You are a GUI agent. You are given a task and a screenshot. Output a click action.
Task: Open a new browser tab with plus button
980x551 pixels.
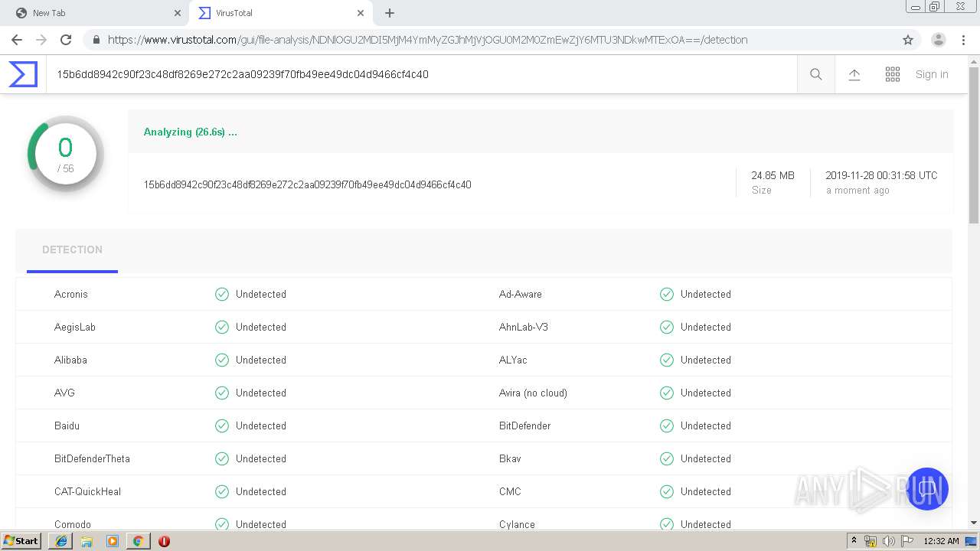click(x=389, y=13)
